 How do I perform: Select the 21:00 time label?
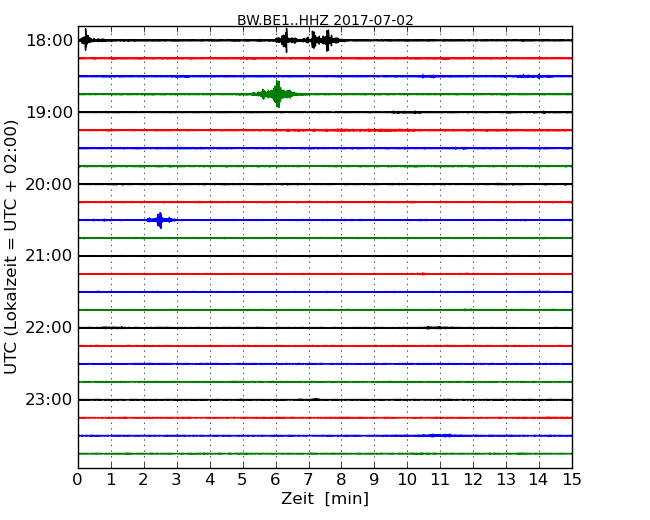49,256
